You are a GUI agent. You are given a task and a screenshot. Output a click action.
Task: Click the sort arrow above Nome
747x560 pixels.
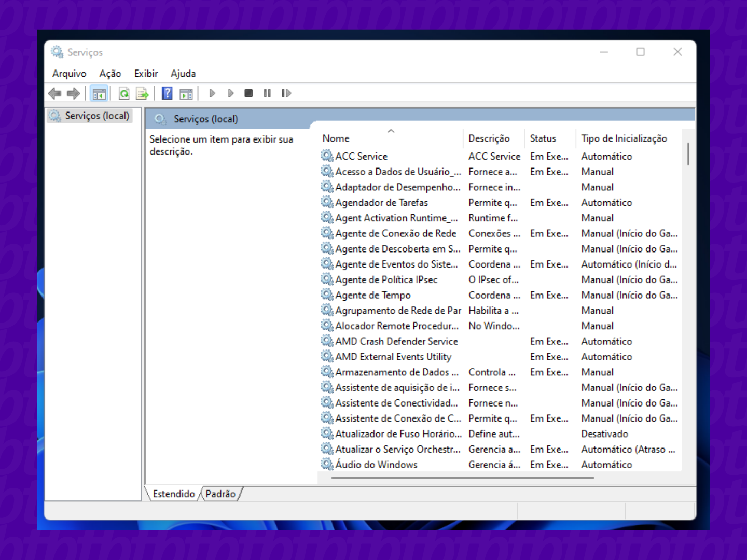coord(391,131)
